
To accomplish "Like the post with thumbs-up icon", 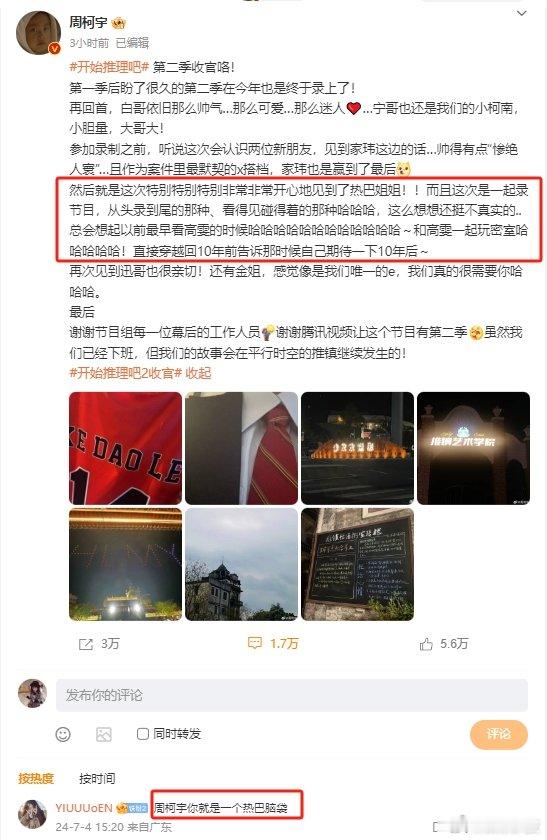I will coord(426,644).
